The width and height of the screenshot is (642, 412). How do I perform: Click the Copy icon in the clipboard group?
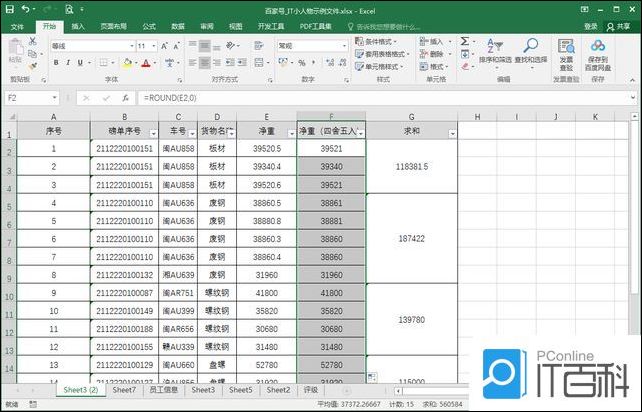(32, 54)
